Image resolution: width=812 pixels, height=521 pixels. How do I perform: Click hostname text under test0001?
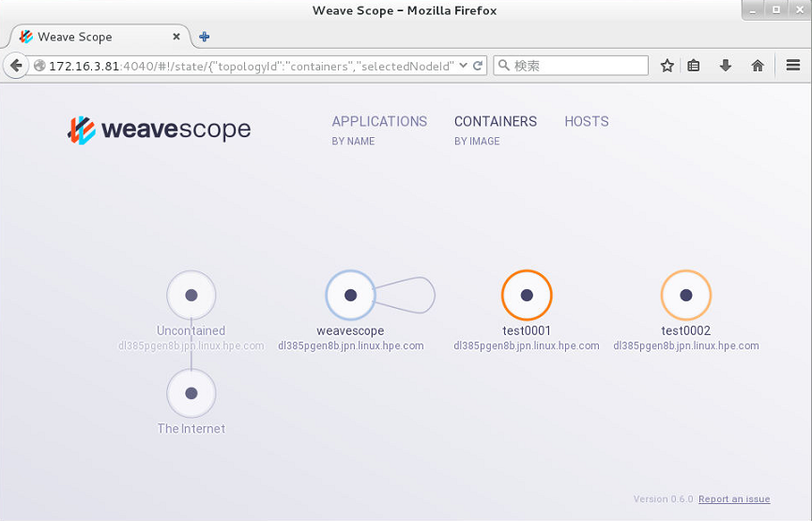click(x=527, y=345)
